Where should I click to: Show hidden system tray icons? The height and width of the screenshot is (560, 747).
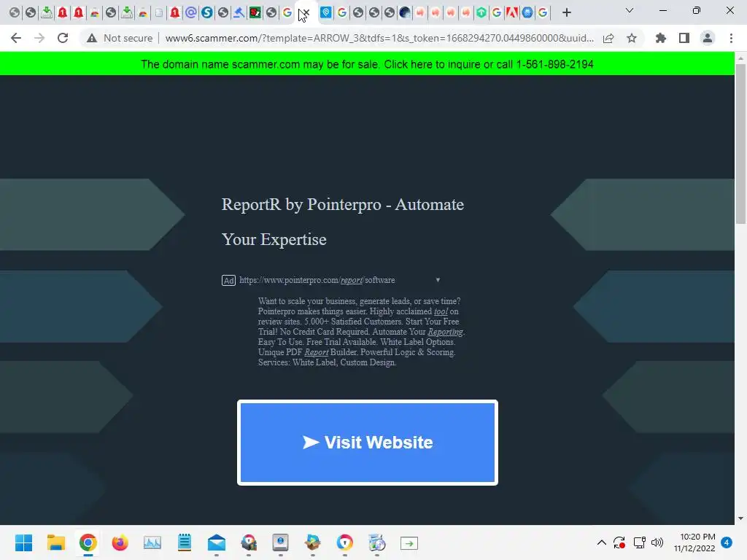pos(602,542)
